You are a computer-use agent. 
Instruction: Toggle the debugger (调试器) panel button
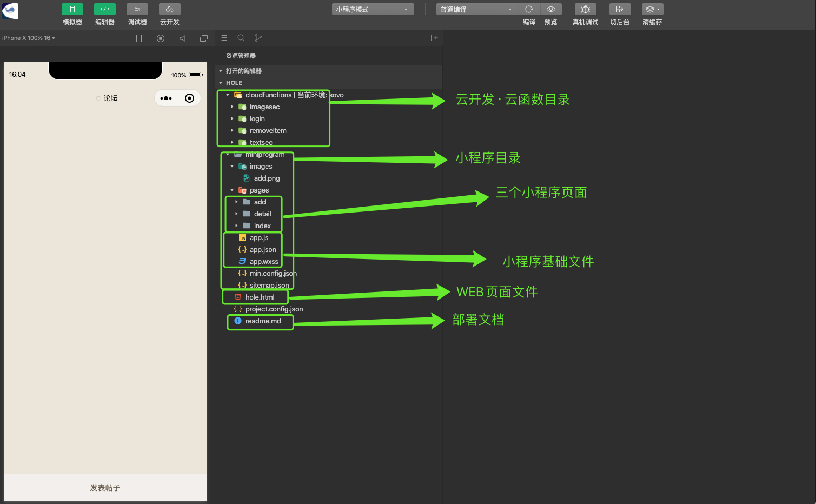137,9
